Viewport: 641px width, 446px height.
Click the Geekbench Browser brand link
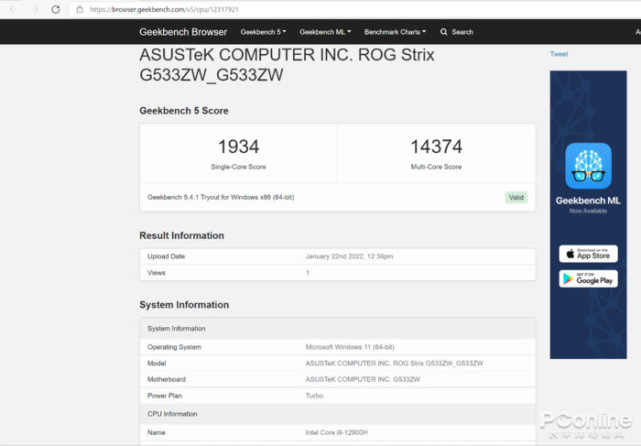pos(183,32)
